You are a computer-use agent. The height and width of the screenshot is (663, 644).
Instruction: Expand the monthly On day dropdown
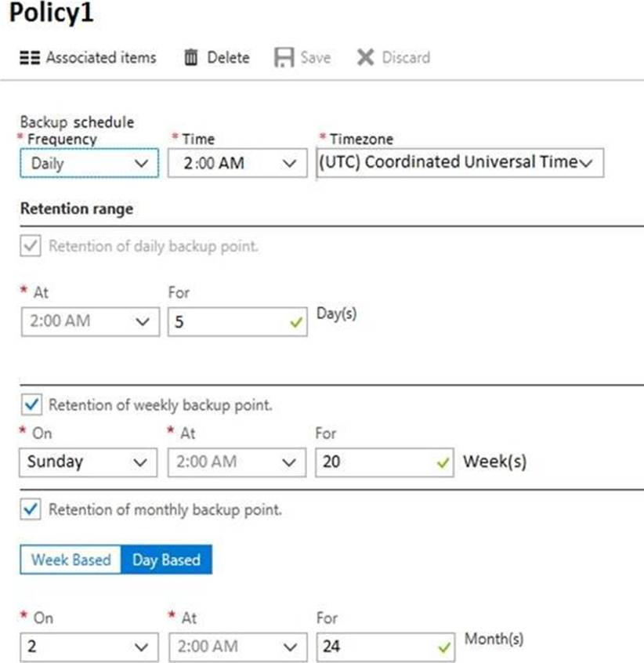pos(87,647)
